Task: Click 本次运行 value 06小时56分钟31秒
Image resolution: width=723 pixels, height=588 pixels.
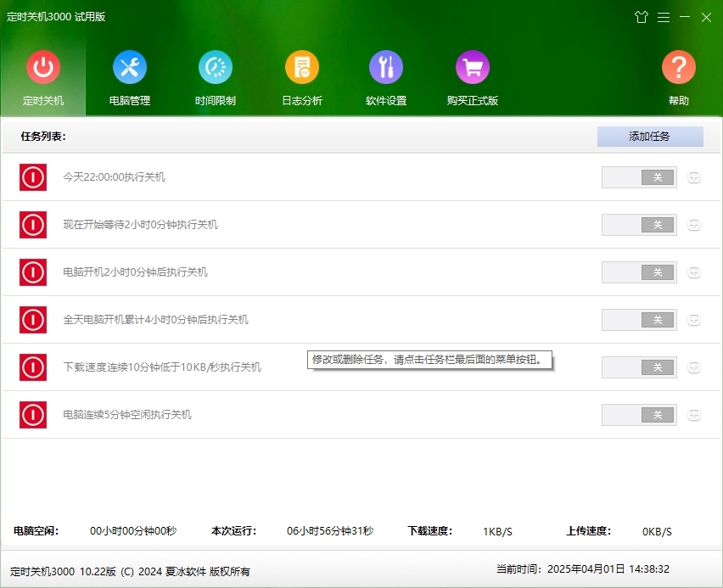Action: (330, 531)
